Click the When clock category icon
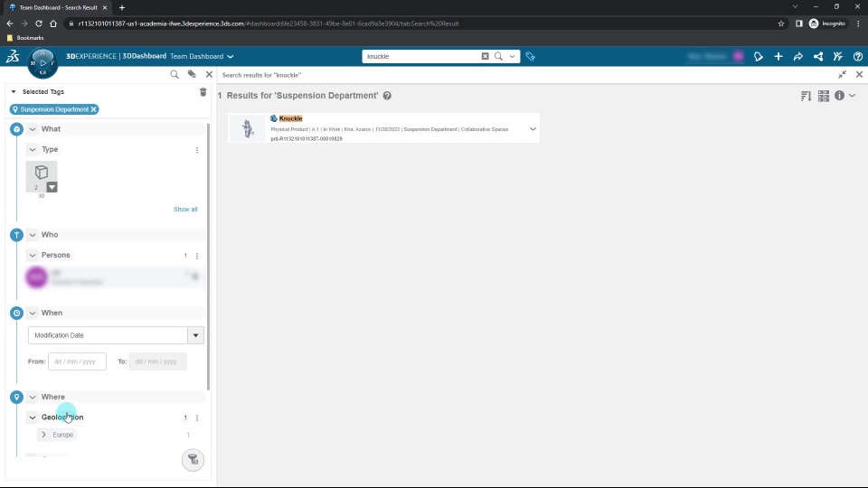The height and width of the screenshot is (488, 868). tap(16, 313)
